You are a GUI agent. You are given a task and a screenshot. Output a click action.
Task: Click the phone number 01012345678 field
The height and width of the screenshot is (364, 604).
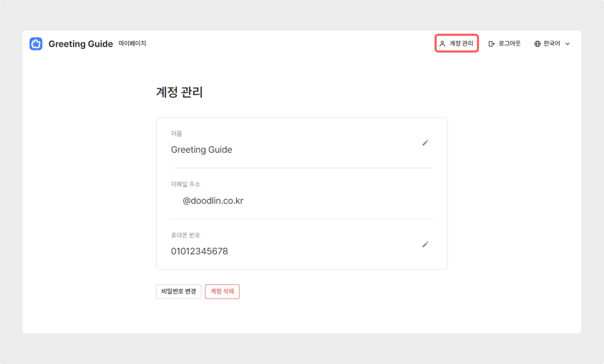coord(199,251)
